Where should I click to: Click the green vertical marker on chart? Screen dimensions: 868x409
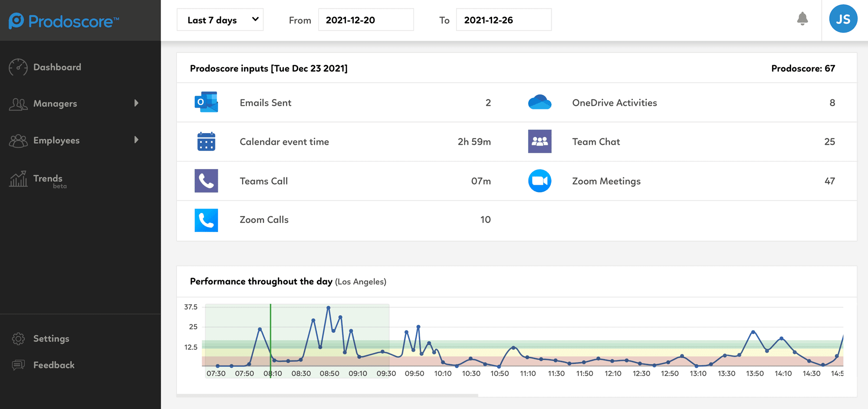[270, 341]
